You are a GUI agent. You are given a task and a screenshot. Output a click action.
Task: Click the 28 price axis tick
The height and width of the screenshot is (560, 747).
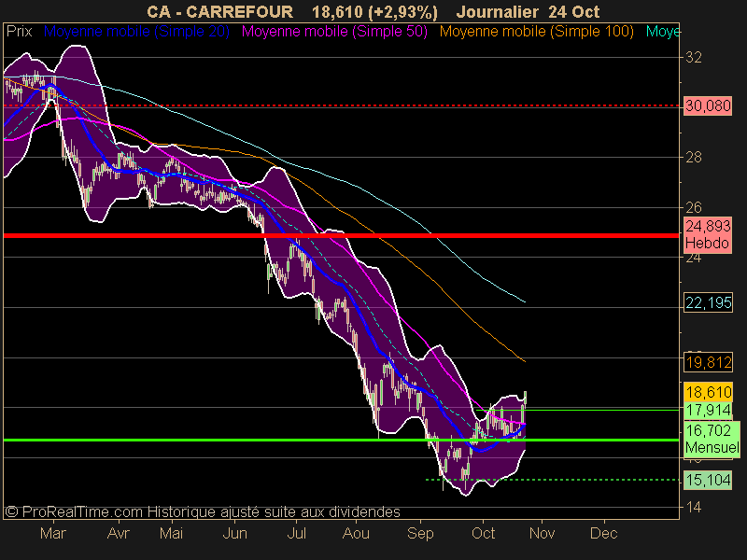coord(693,157)
